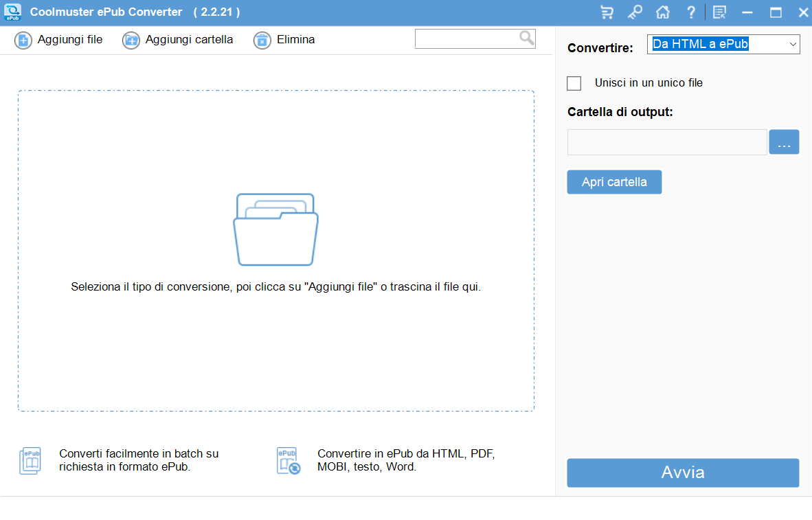The image size is (812, 520).
Task: Click the key registration icon
Action: [635, 12]
